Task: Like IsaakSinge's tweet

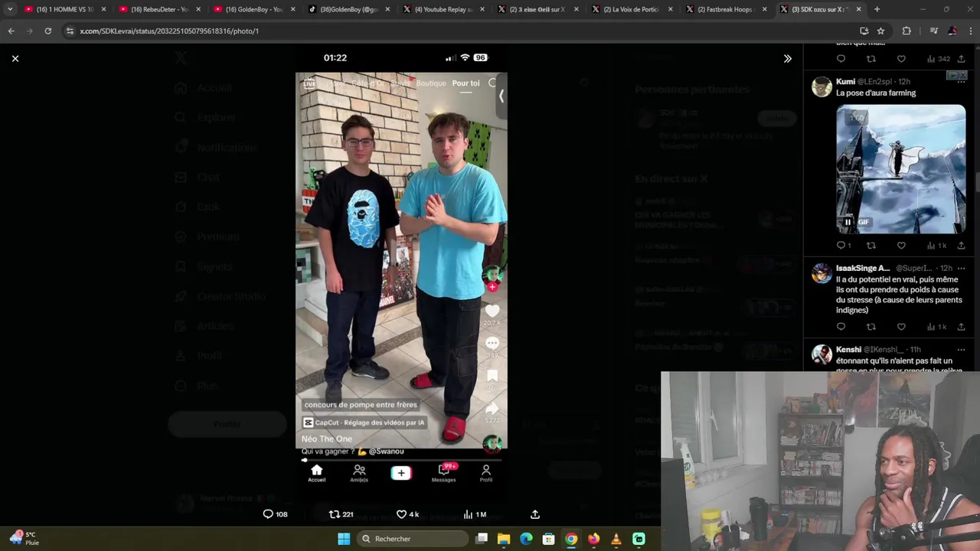Action: point(901,327)
